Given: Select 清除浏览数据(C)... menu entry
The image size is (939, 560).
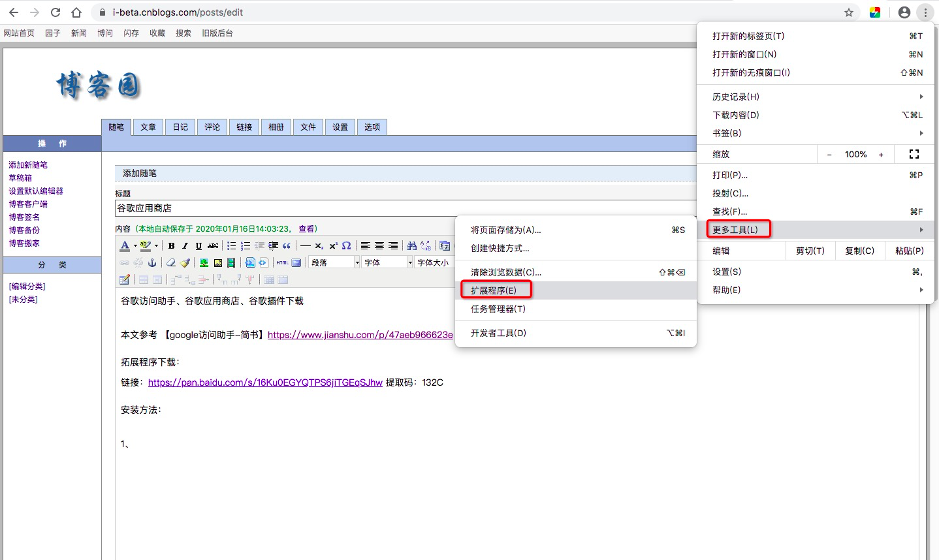Looking at the screenshot, I should (x=576, y=272).
